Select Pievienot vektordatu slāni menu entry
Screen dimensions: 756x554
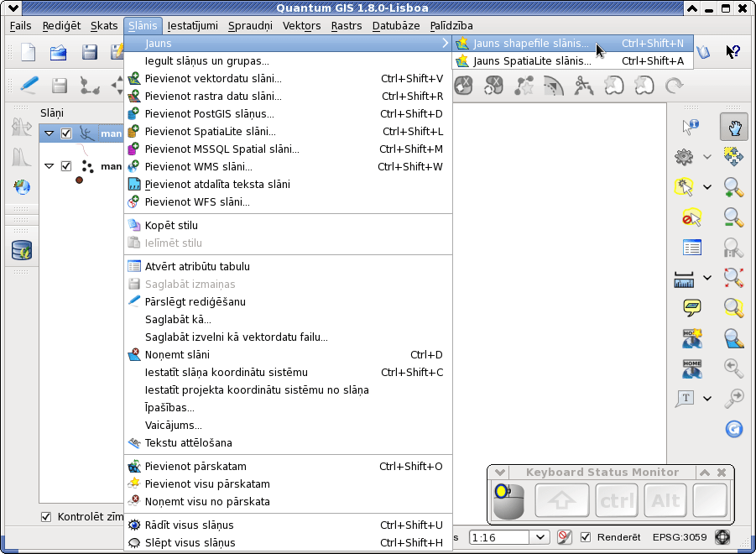288,79
